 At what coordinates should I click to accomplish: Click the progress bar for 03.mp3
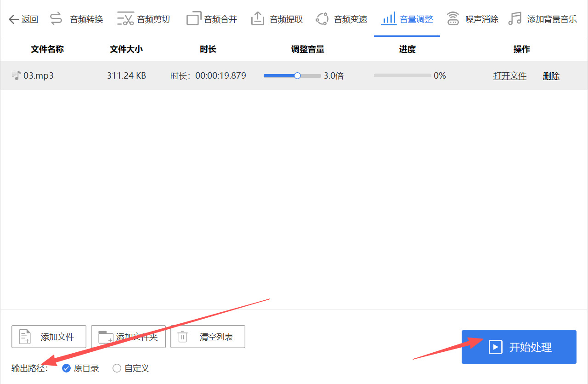coord(402,75)
